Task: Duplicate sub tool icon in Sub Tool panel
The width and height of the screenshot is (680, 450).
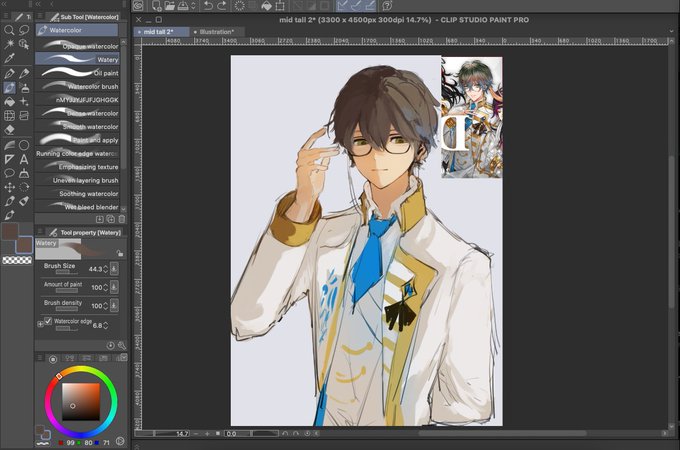Action: point(111,219)
